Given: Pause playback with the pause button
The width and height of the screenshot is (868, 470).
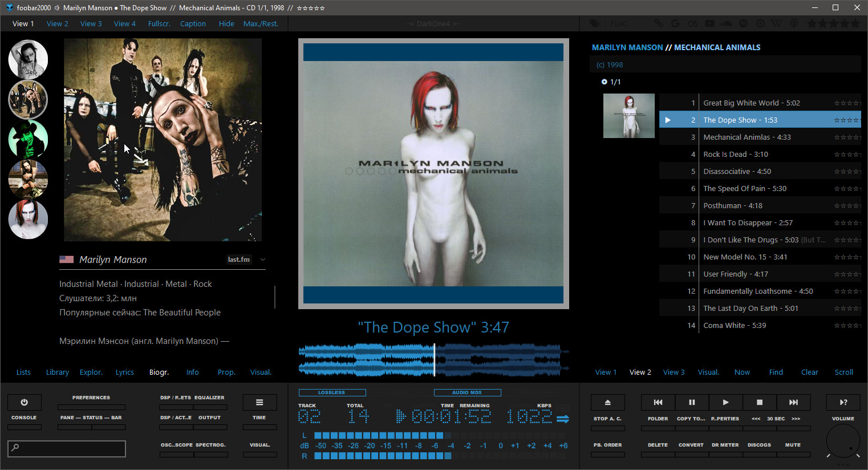Looking at the screenshot, I should click(691, 402).
